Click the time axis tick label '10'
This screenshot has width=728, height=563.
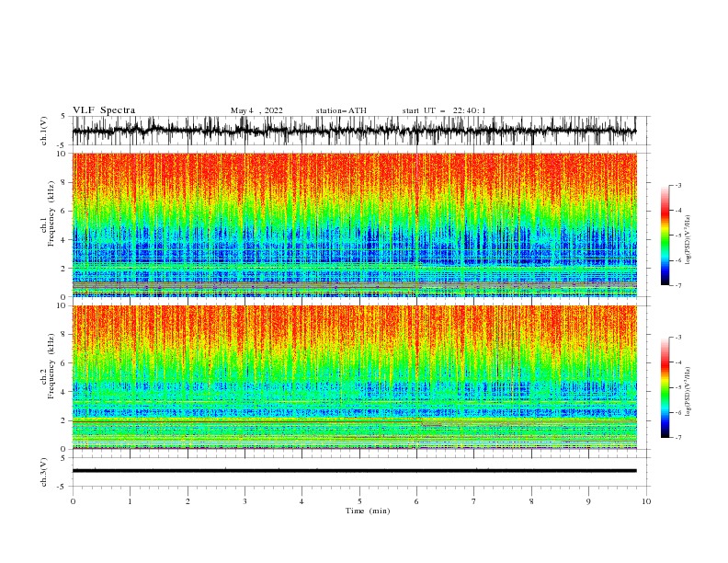[646, 501]
